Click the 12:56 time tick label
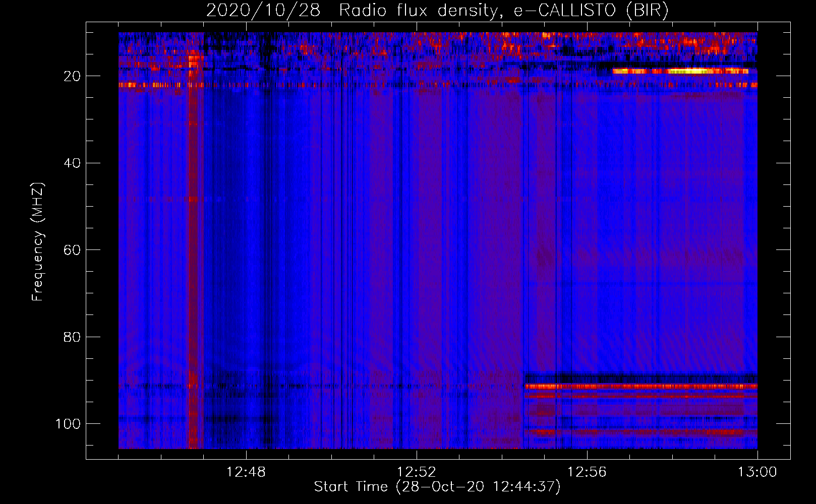Viewport: 816px width, 504px height. [x=587, y=472]
